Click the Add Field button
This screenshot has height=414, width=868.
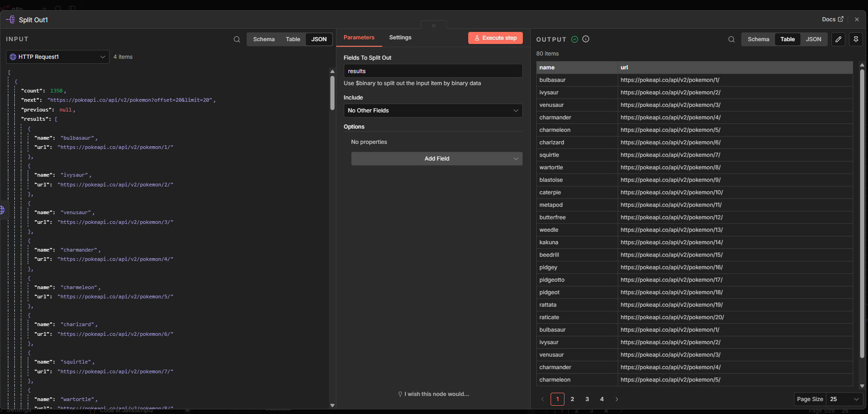click(436, 159)
